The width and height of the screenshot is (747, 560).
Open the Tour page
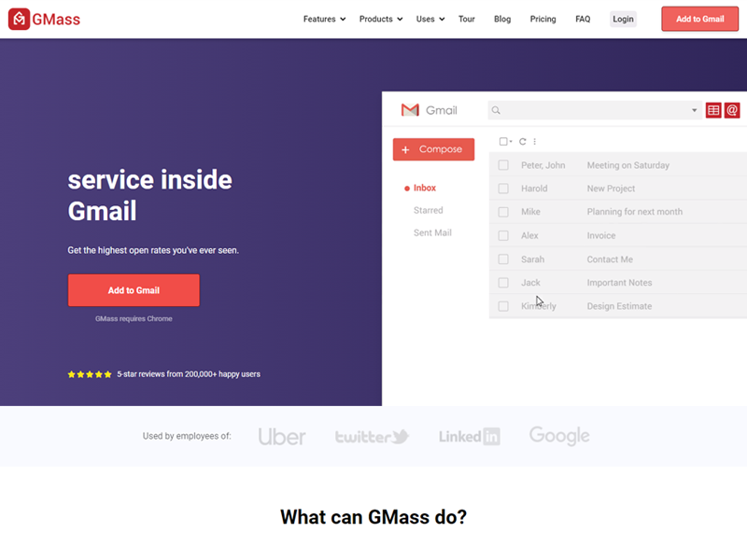click(466, 19)
